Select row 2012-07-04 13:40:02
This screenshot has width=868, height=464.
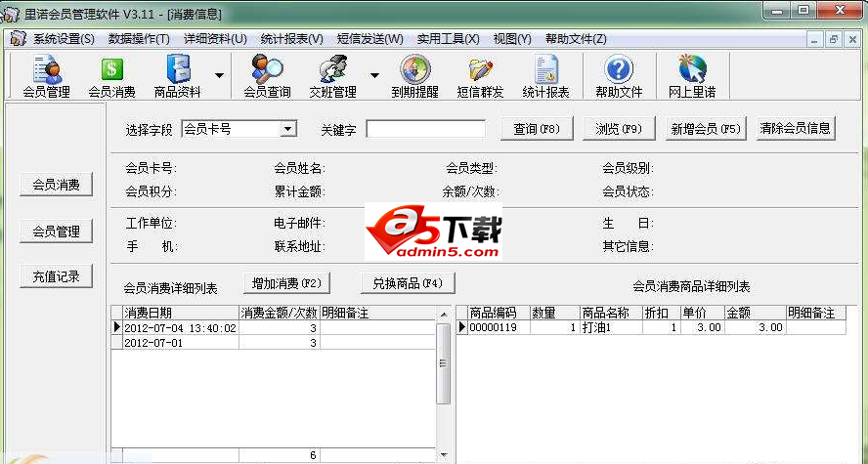274,328
